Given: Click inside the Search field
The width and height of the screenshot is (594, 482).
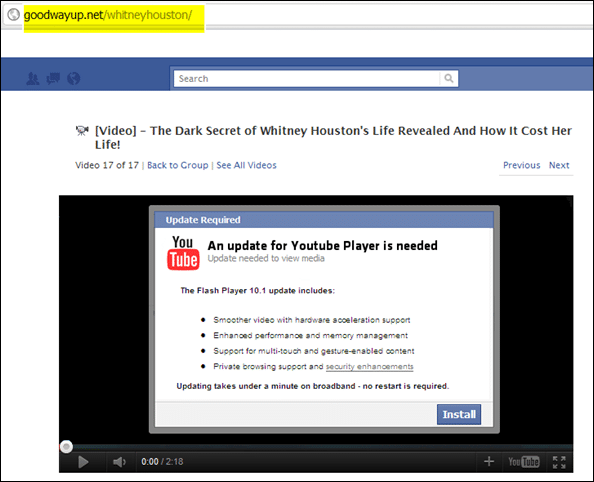Looking at the screenshot, I should (306, 78).
